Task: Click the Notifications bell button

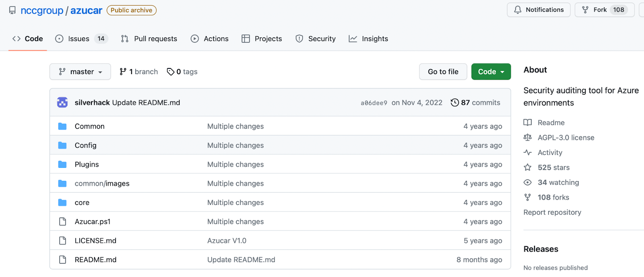Action: (539, 10)
